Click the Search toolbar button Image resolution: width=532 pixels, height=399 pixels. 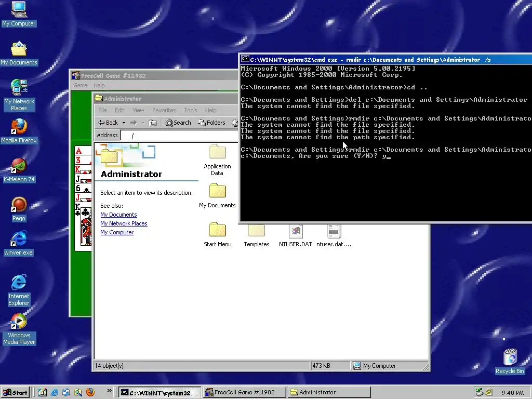point(178,123)
